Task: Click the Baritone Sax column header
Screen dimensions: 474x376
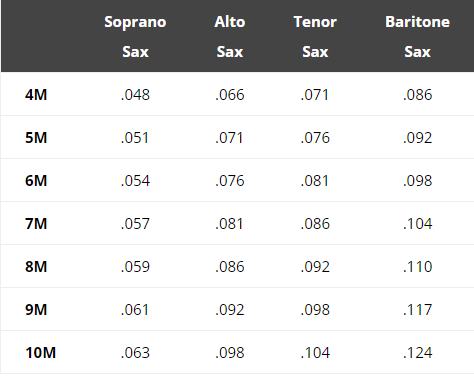Action: point(417,37)
